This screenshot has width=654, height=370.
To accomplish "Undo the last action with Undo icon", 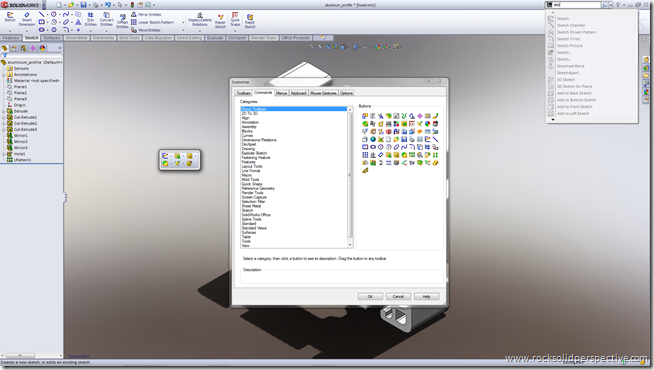I will [x=108, y=5].
